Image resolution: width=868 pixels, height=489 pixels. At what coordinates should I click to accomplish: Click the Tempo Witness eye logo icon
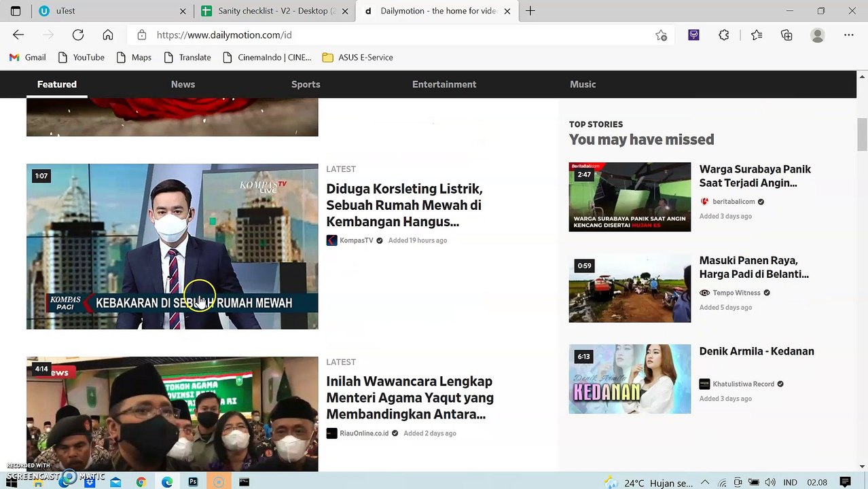click(x=704, y=293)
